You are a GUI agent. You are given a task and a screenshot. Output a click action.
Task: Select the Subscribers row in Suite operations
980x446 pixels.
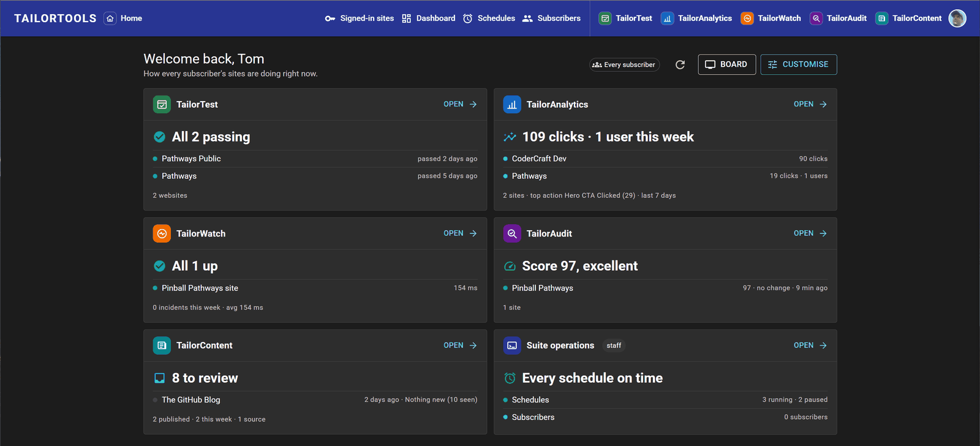pyautogui.click(x=665, y=417)
